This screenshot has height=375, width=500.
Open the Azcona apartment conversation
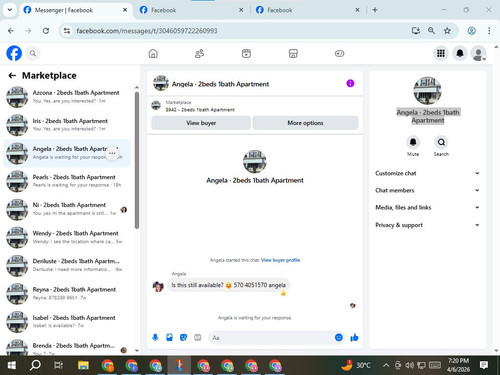[67, 97]
